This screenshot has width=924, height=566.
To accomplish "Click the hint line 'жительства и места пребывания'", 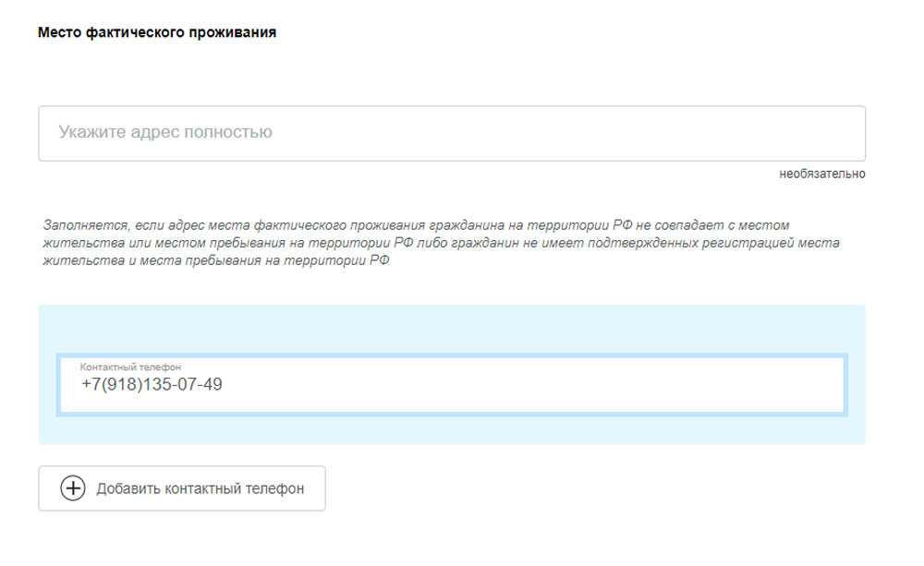I will click(216, 260).
